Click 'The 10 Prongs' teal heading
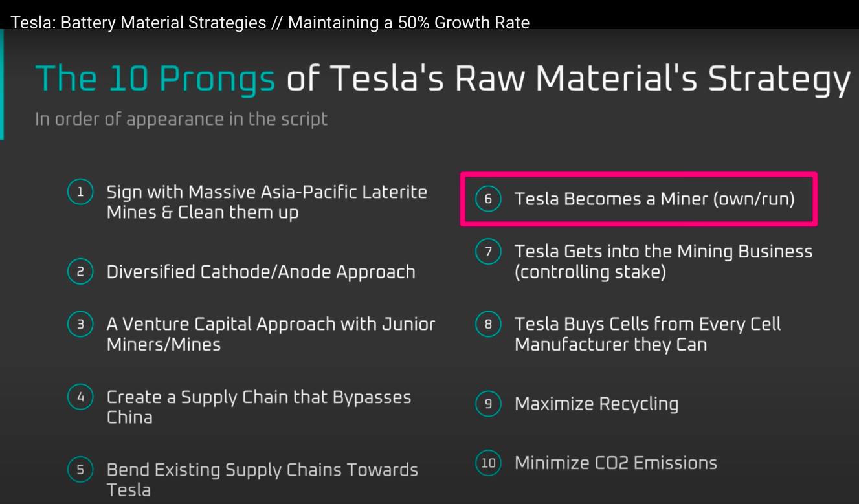This screenshot has height=504, width=859. point(155,78)
